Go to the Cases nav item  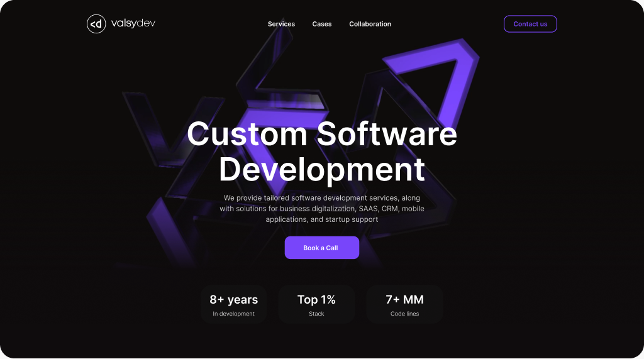click(x=321, y=24)
